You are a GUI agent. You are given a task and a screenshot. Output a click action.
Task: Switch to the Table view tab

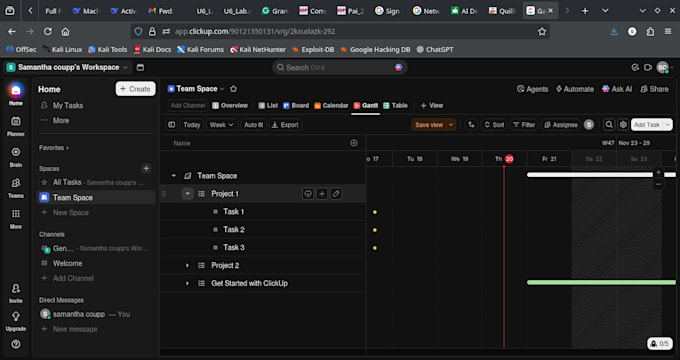395,105
